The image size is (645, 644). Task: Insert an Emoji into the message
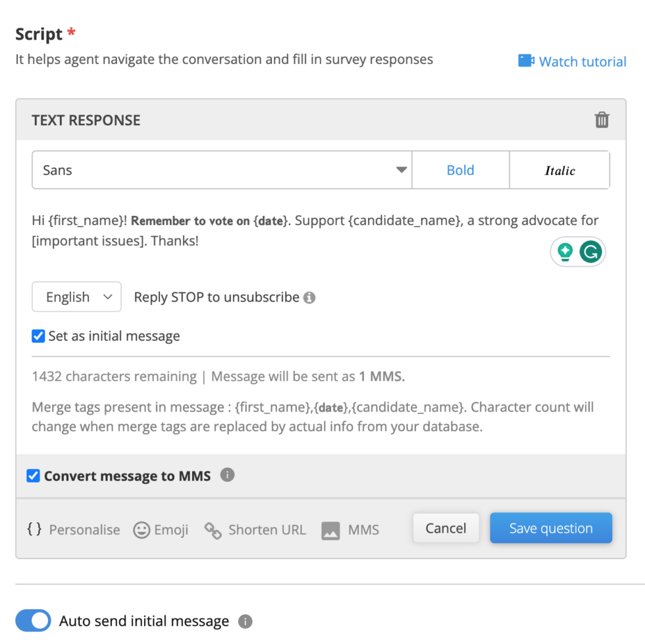pyautogui.click(x=161, y=529)
